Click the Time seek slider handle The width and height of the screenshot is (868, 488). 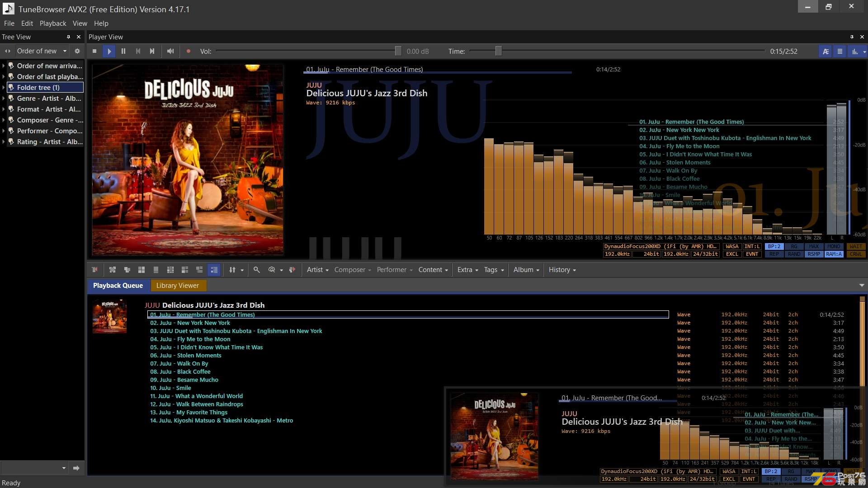click(498, 51)
